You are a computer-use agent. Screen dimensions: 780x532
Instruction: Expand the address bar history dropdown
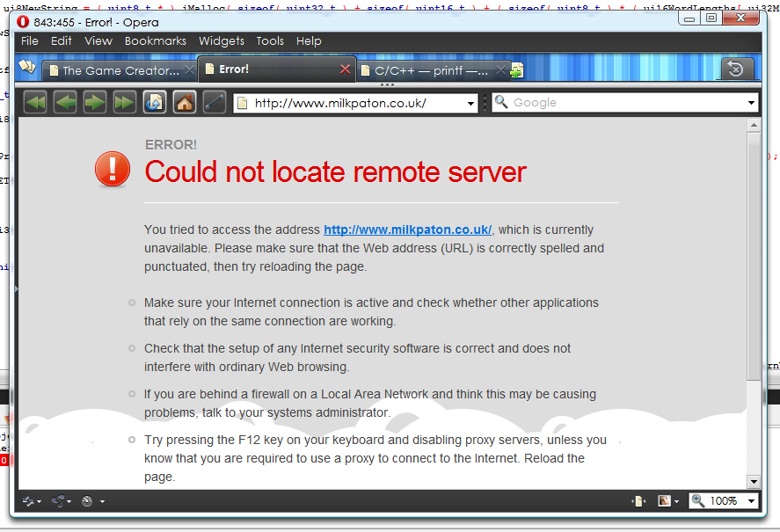pos(470,104)
